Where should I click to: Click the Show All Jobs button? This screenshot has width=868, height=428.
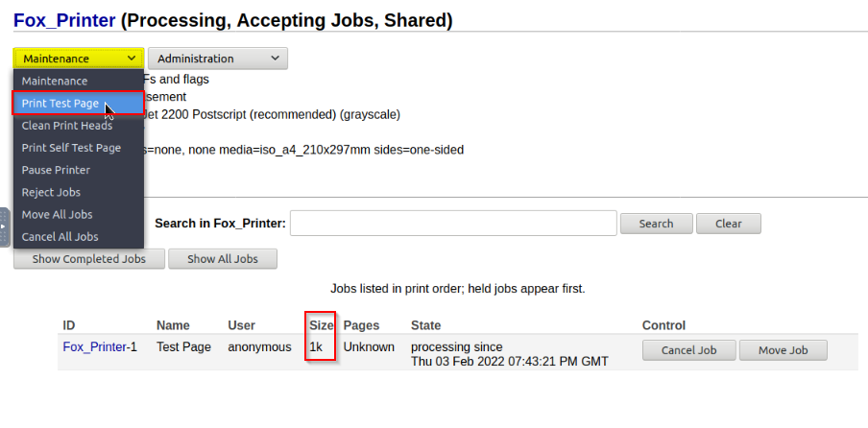tap(223, 259)
